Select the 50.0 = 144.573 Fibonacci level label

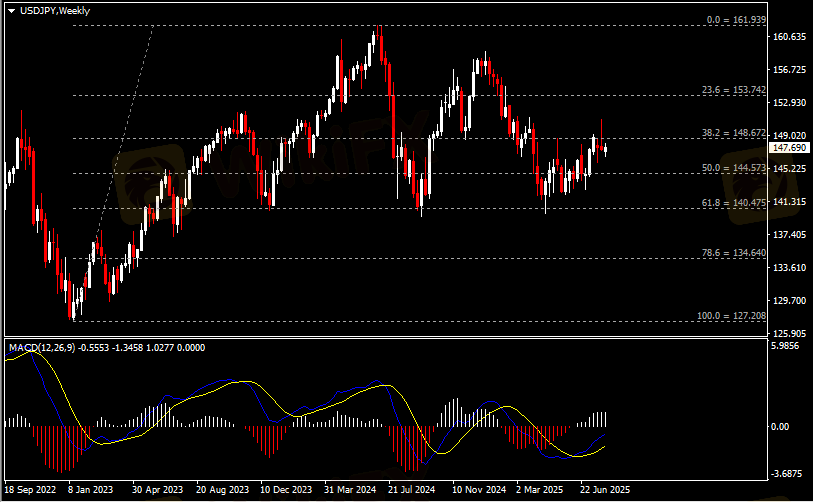[x=734, y=168]
